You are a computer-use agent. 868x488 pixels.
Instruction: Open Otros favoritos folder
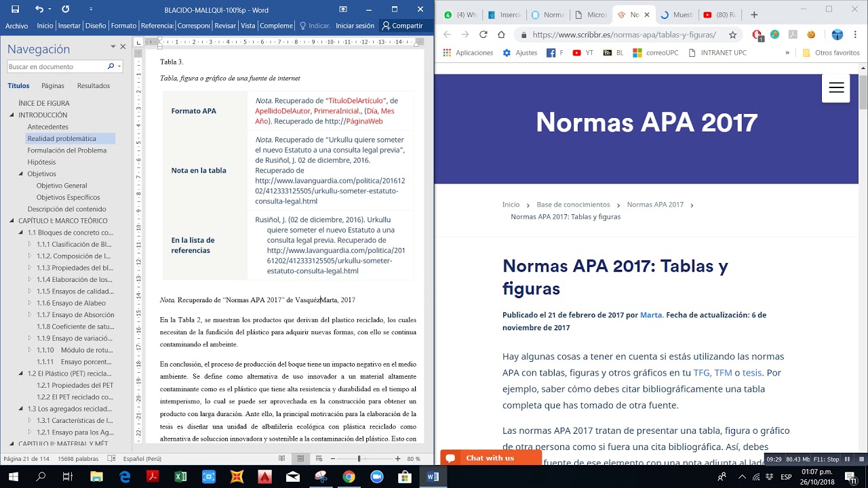pyautogui.click(x=831, y=52)
